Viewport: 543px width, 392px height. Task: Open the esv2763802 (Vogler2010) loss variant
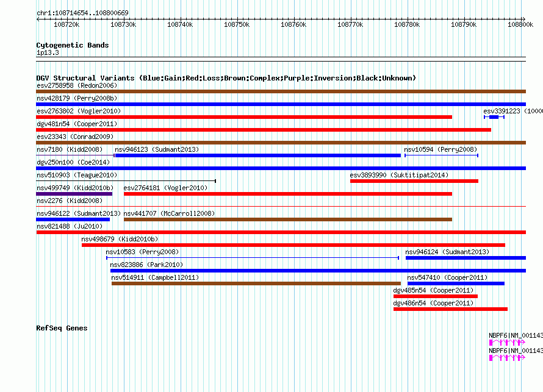tap(244, 117)
